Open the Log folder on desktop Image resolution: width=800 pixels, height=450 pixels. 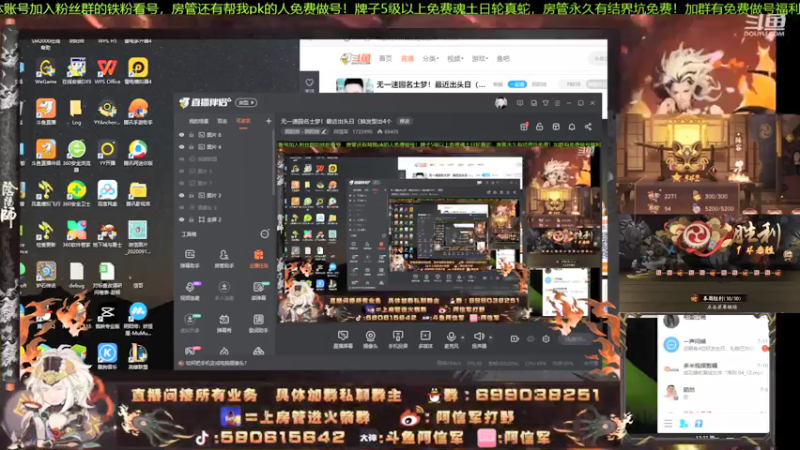[76, 112]
